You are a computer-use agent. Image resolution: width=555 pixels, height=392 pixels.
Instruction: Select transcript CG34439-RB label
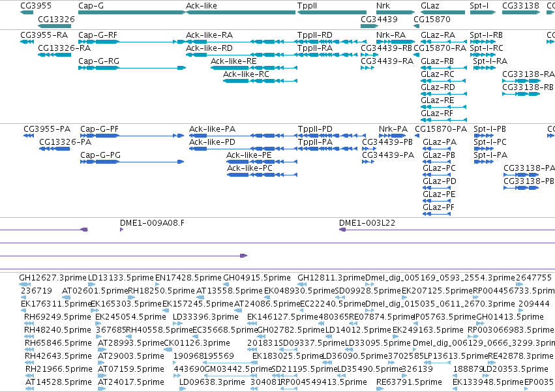pos(387,48)
